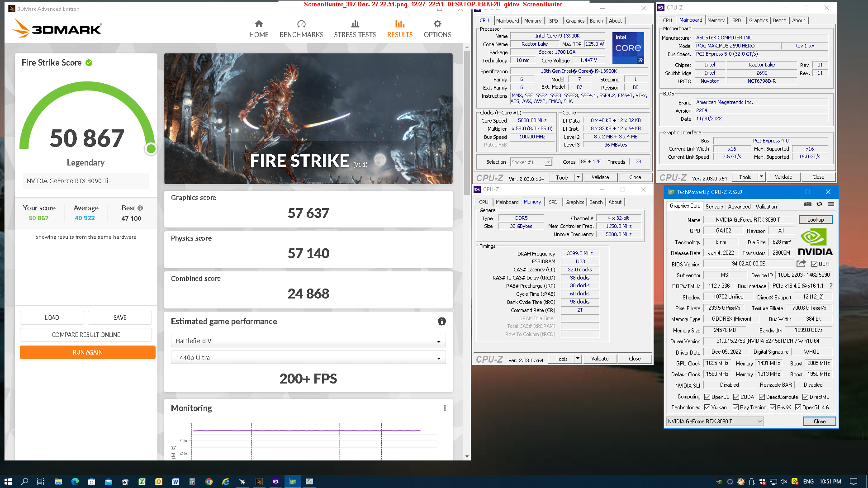The height and width of the screenshot is (488, 868).
Task: Click the scroll-down arrow of the 3DMark scrollbar
Action: 467,456
